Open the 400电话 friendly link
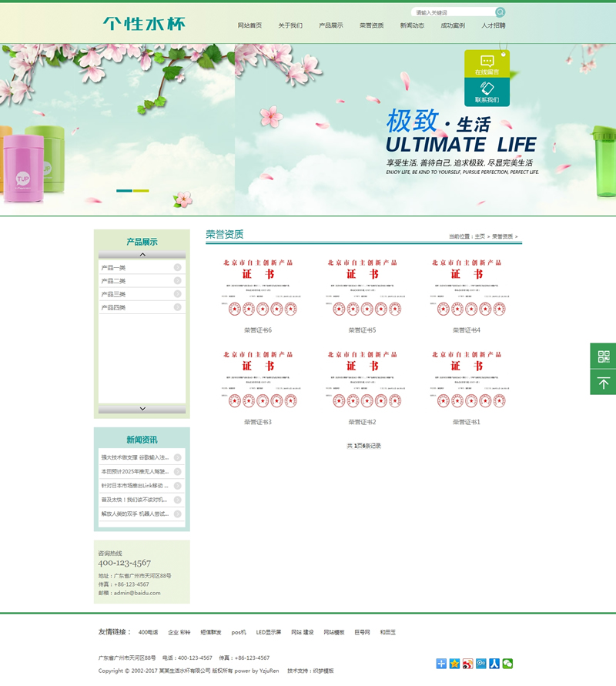Viewport: 616px width, 686px height. click(148, 632)
